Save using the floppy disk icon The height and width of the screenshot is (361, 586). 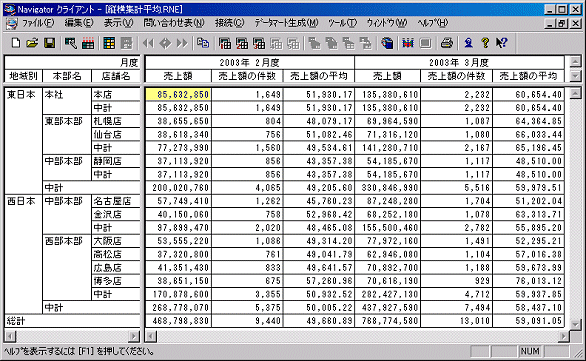pyautogui.click(x=49, y=43)
